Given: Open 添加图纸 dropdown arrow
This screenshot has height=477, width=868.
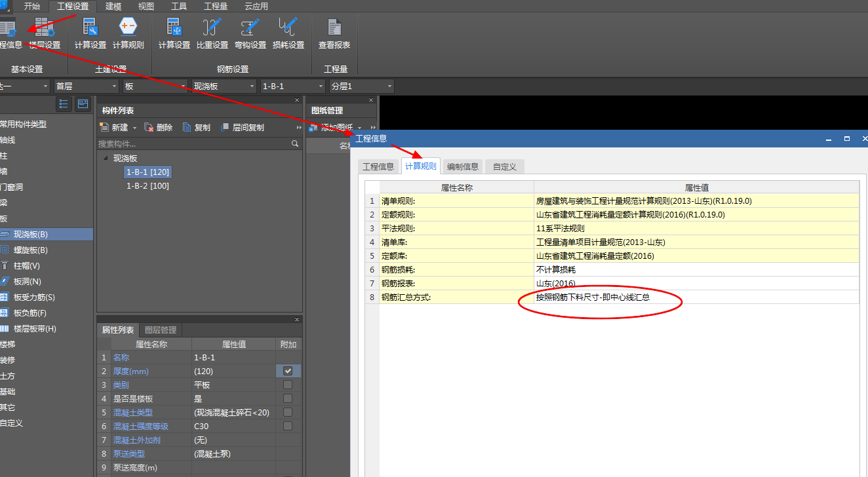Looking at the screenshot, I should [359, 128].
